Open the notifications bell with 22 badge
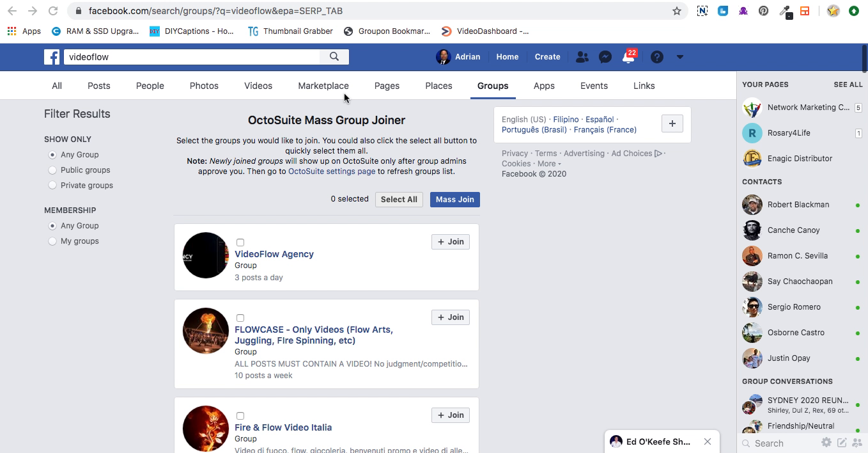This screenshot has width=868, height=453. [x=629, y=57]
